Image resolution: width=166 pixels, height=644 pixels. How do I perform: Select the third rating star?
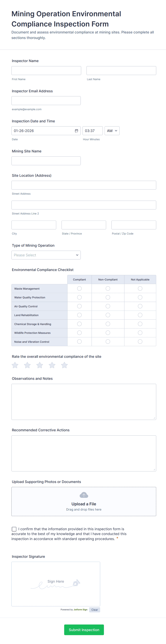[x=40, y=365]
